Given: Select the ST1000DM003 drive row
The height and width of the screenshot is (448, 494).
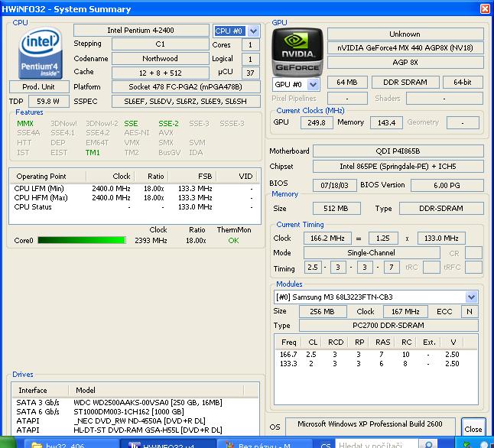Looking at the screenshot, I should coord(135,412).
